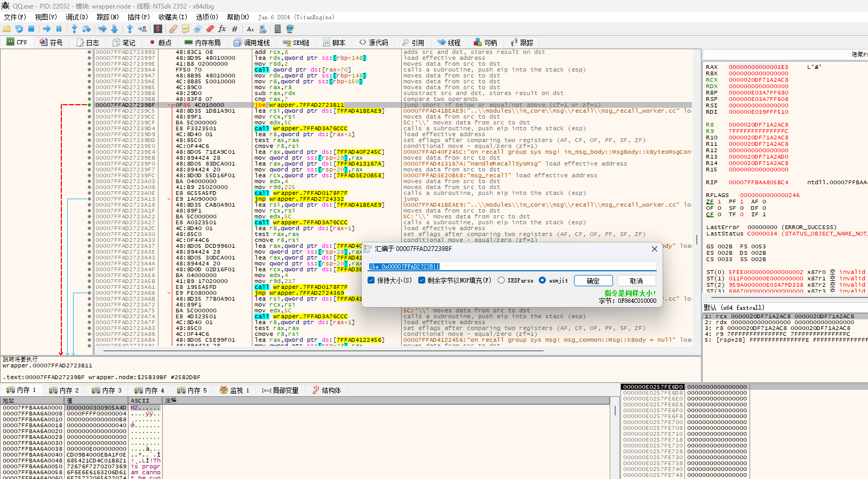This screenshot has width=868, height=479.
Task: Open labels list with the tags icon
Action: [198, 29]
